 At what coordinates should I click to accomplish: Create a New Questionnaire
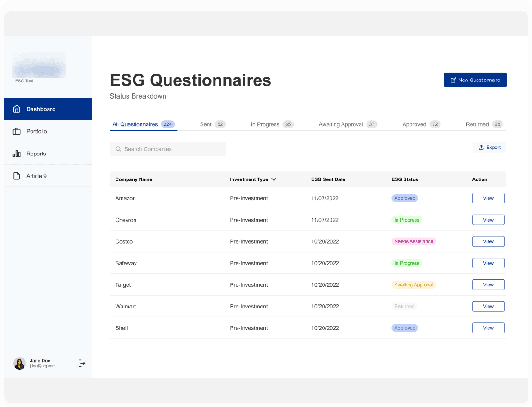475,80
